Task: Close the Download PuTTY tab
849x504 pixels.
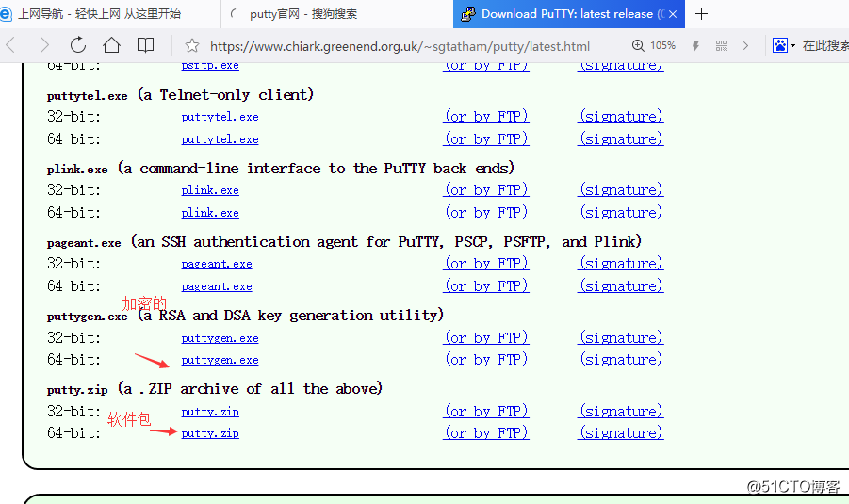Action: 673,14
